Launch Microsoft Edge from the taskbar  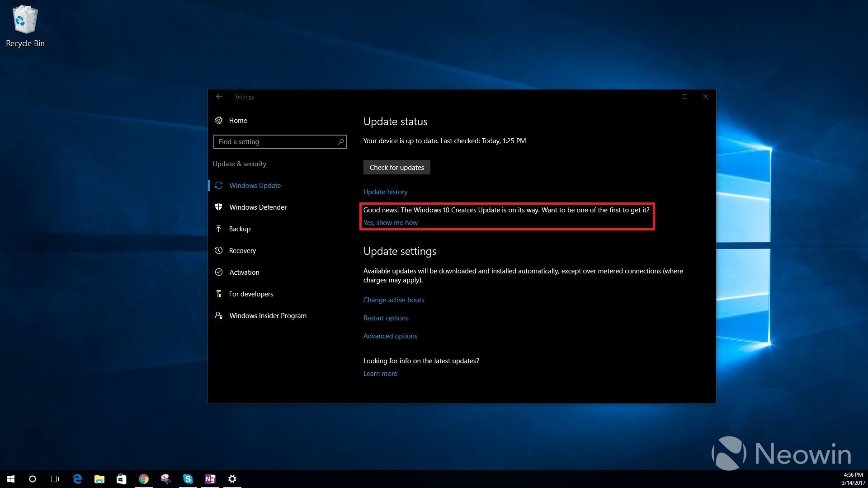point(77,479)
